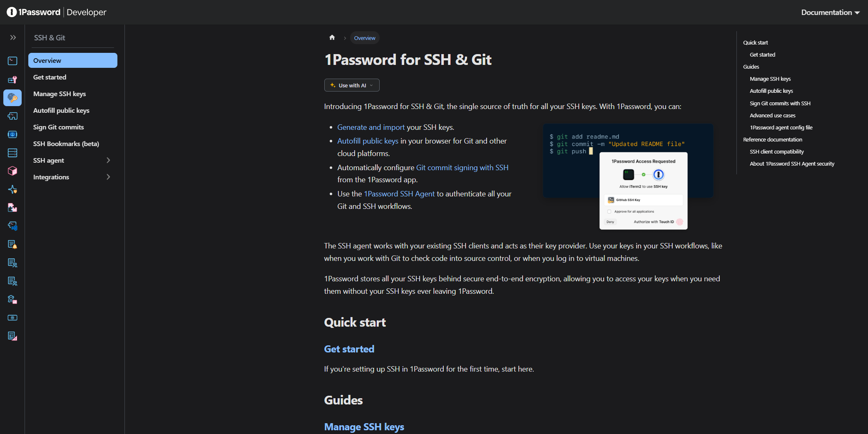Open Autofill public keys sidebar item
Image resolution: width=868 pixels, height=434 pixels.
pyautogui.click(x=72, y=110)
